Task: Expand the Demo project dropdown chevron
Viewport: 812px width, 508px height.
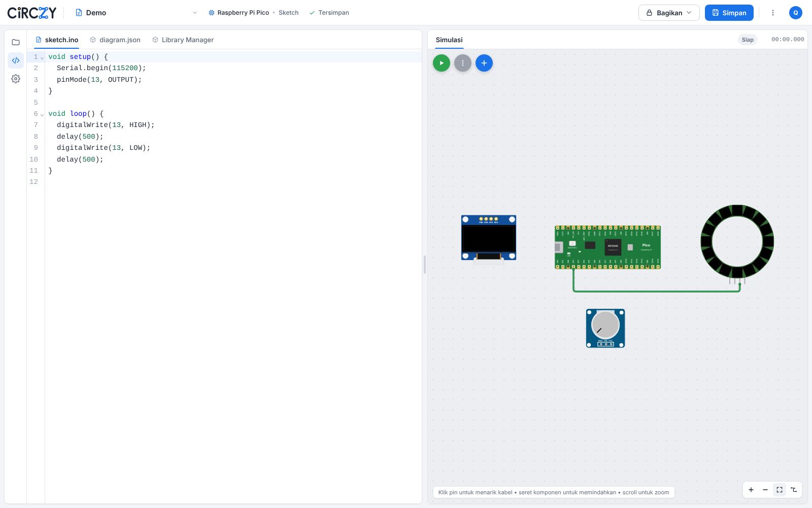Action: click(194, 13)
